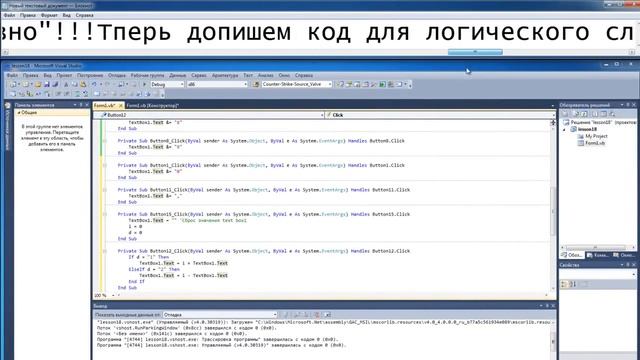
Task: Open the Окно menu in Visual Studio
Action: (x=284, y=76)
